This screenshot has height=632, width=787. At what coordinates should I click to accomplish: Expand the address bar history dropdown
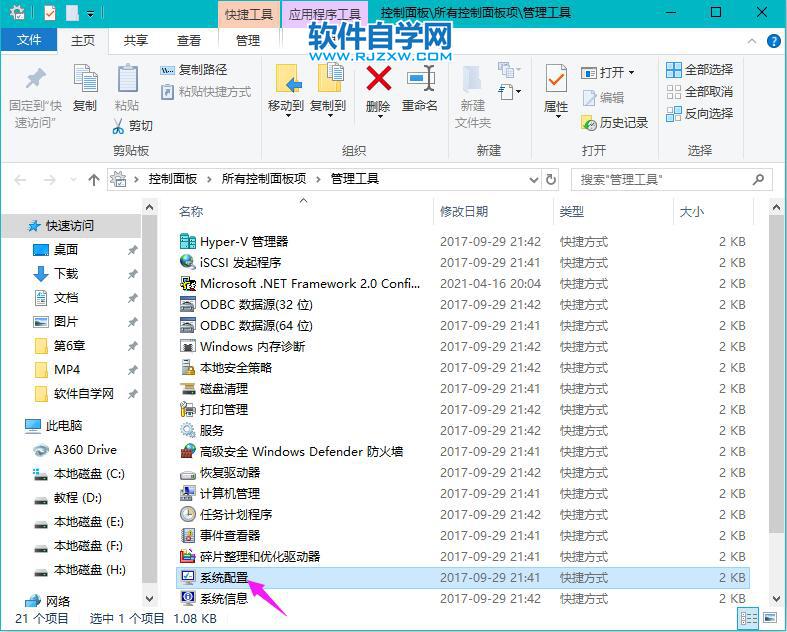click(x=533, y=180)
